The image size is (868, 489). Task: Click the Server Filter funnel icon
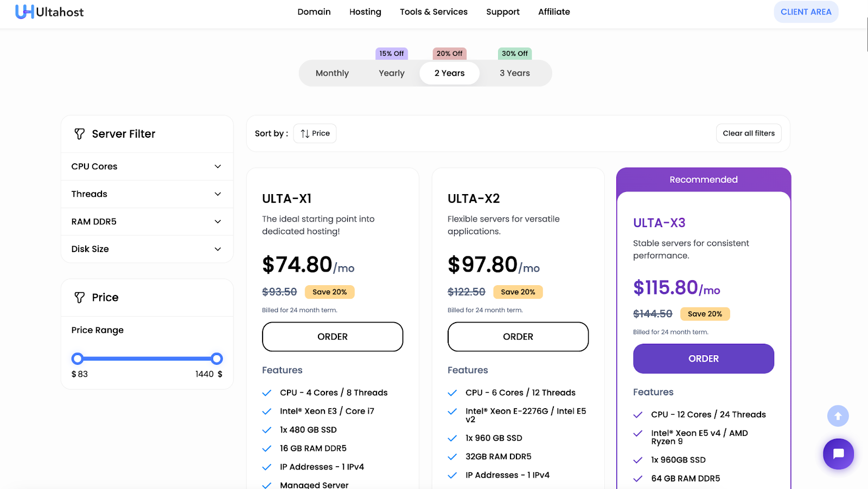tap(80, 134)
